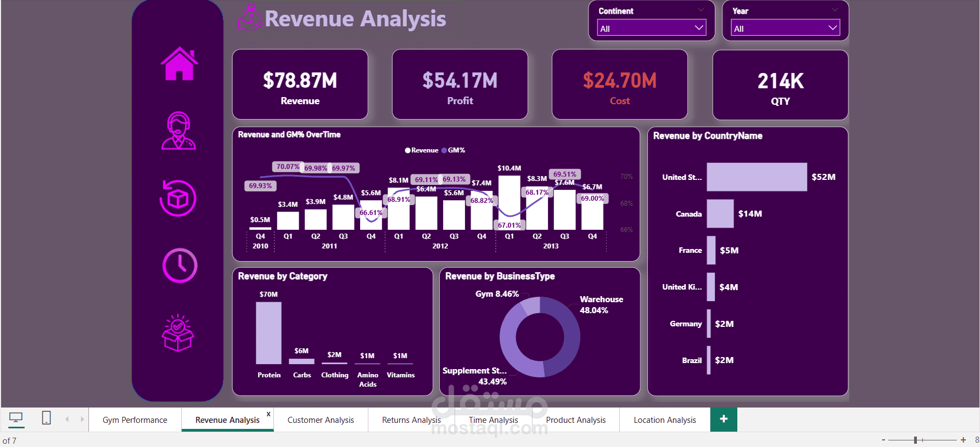The image size is (980, 447).
Task: Select the 214K QTY card
Action: pyautogui.click(x=780, y=85)
